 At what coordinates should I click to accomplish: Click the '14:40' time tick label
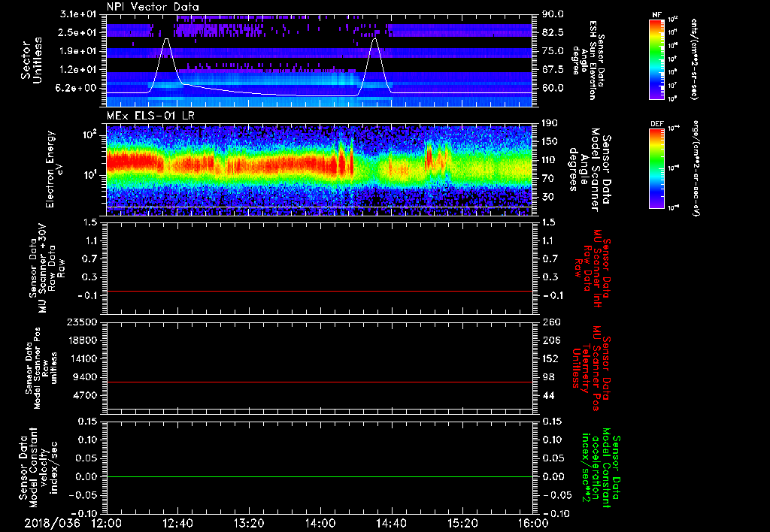pyautogui.click(x=391, y=524)
